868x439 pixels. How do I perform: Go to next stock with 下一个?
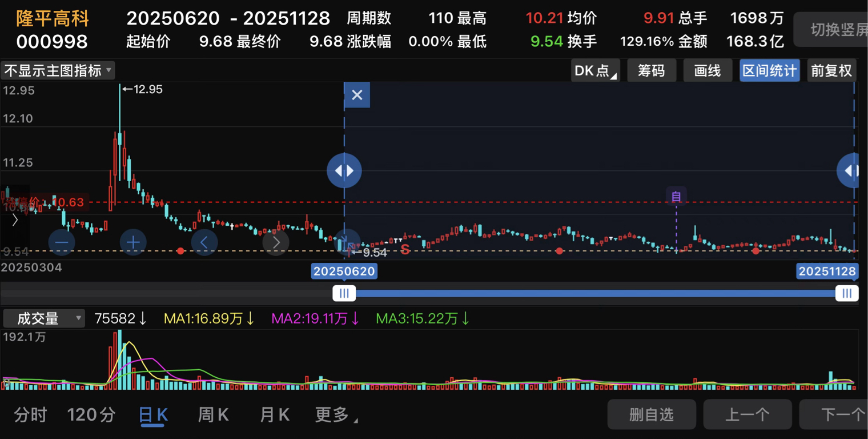pos(834,414)
